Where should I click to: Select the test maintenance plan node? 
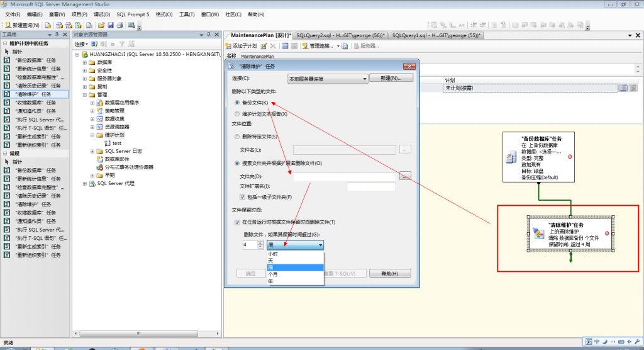[x=116, y=143]
